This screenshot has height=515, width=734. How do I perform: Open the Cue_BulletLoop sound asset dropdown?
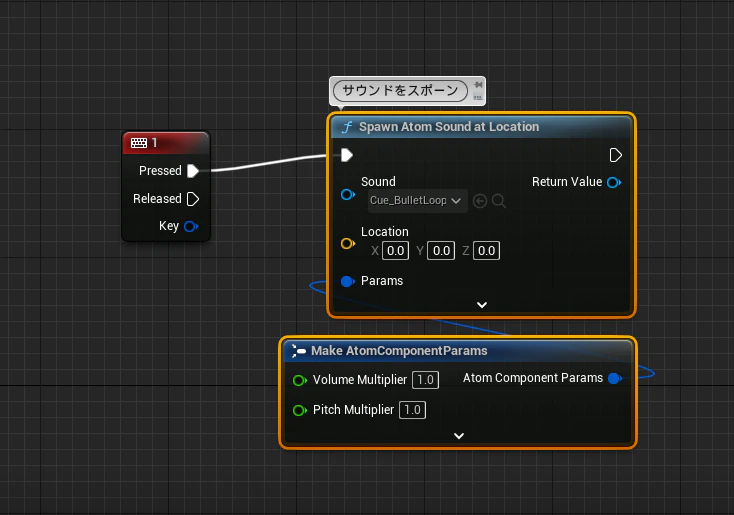pyautogui.click(x=417, y=201)
